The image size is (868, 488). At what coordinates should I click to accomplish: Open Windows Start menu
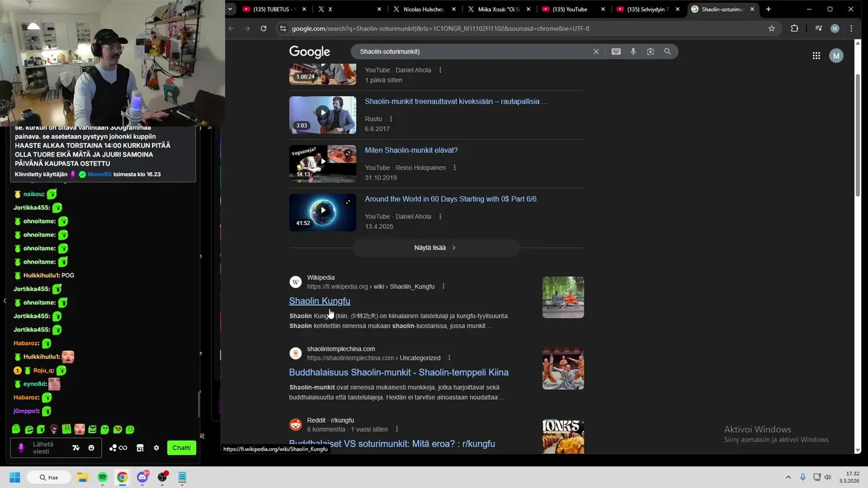[x=14, y=477]
